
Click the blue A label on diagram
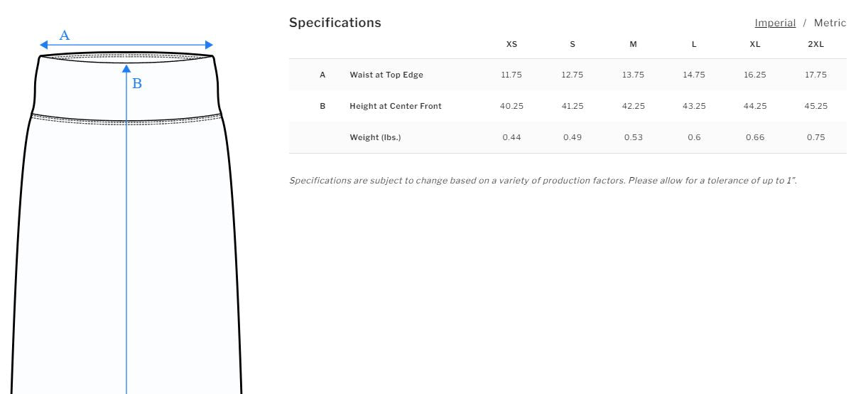point(65,35)
